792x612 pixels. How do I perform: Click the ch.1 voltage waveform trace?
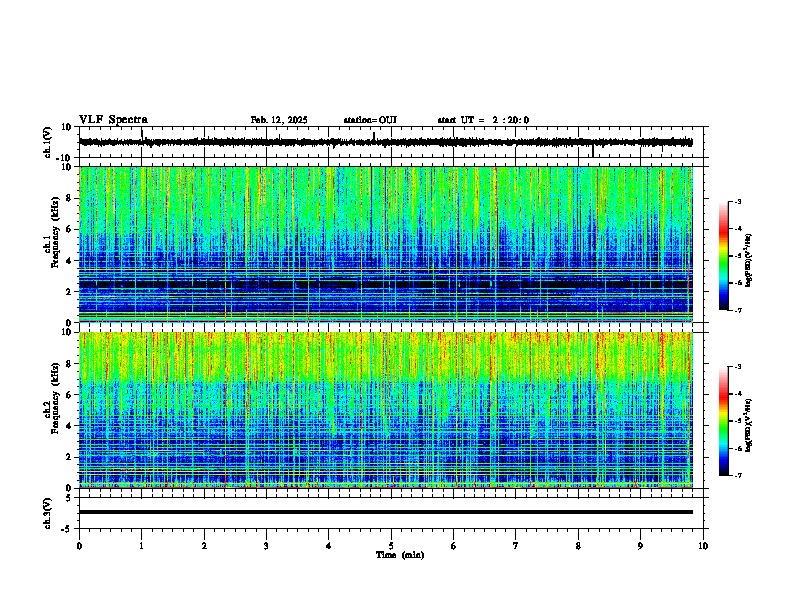[x=386, y=142]
